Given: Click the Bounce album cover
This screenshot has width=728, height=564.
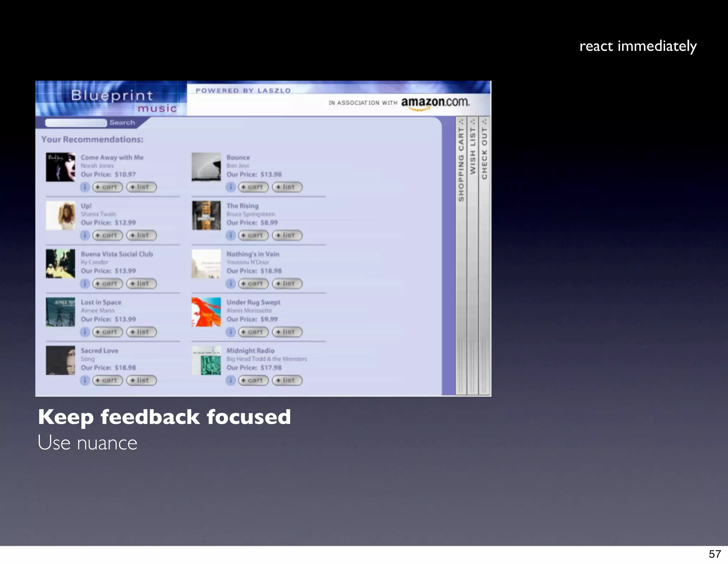Looking at the screenshot, I should [x=206, y=167].
